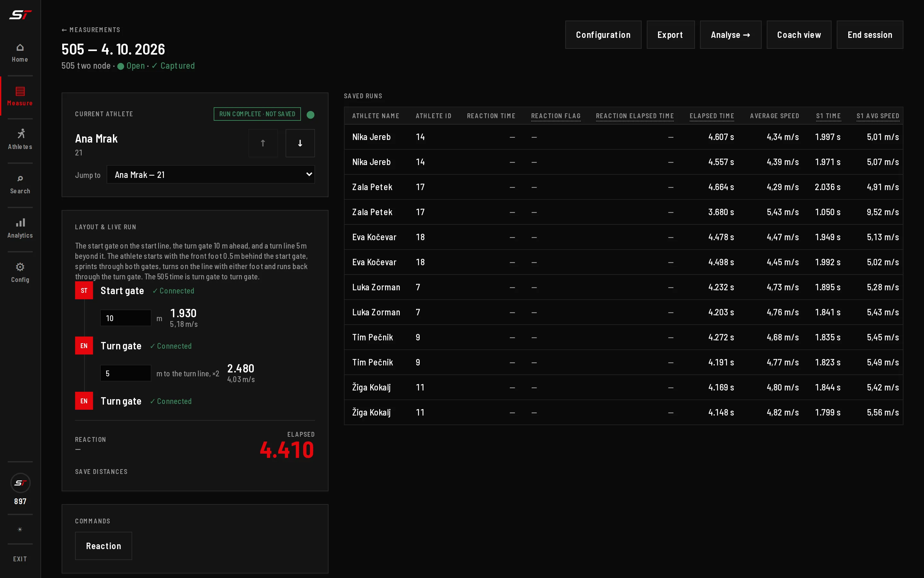
Task: Click the green status dot beside run badge
Action: pos(311,115)
